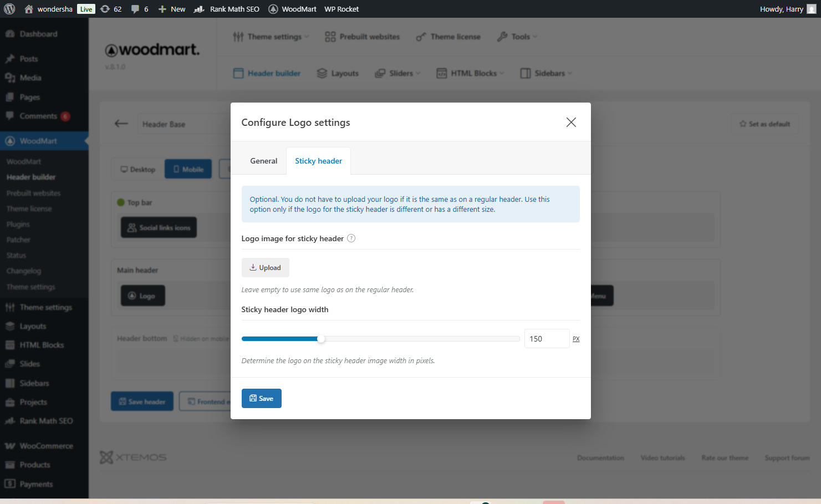Open the Rank Math SEO admin bar item
The height and width of the screenshot is (504, 821).
227,9
